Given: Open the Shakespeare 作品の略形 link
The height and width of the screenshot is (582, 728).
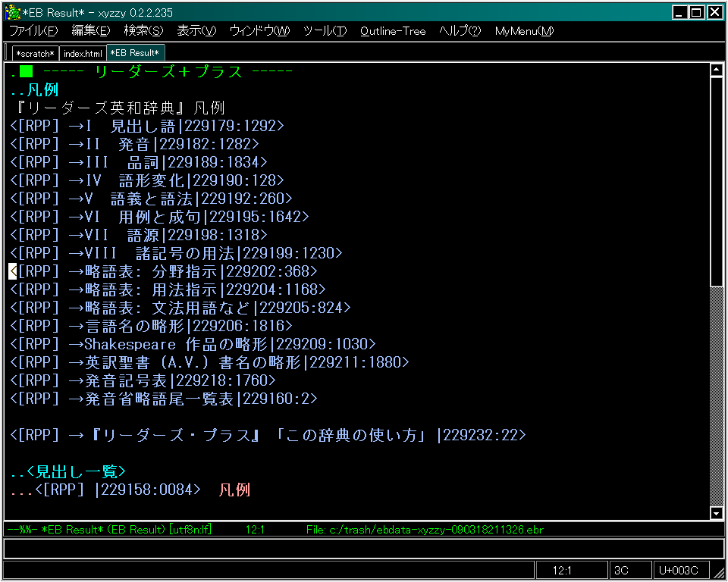Looking at the screenshot, I should pyautogui.click(x=193, y=344).
